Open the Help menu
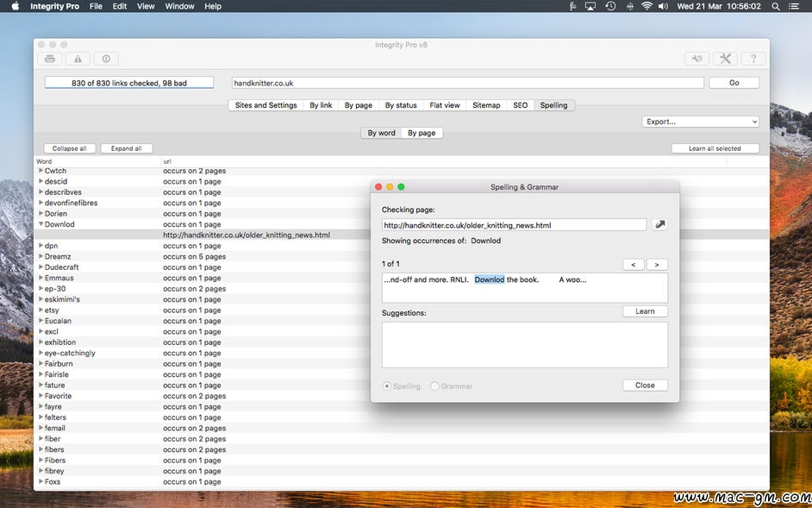This screenshot has width=812, height=508. (213, 6)
